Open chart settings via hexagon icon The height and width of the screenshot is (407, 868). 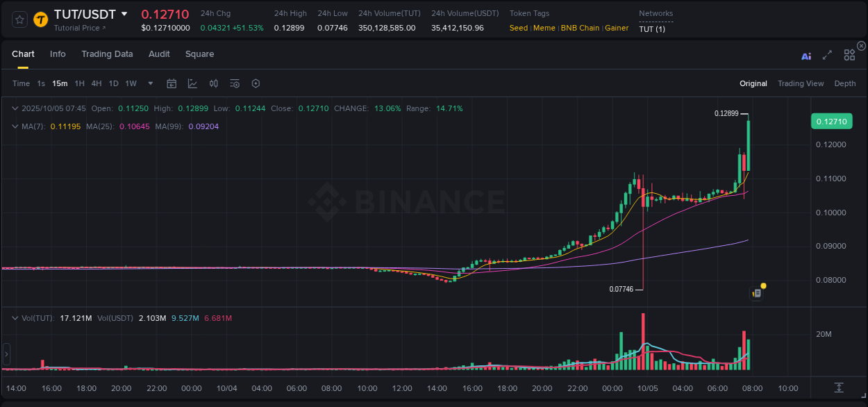coord(256,83)
